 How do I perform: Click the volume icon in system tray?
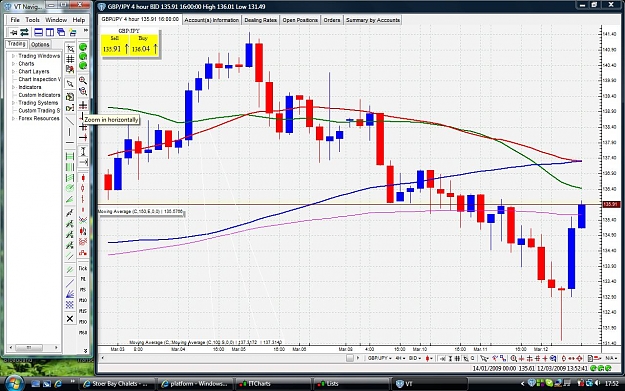coord(597,383)
